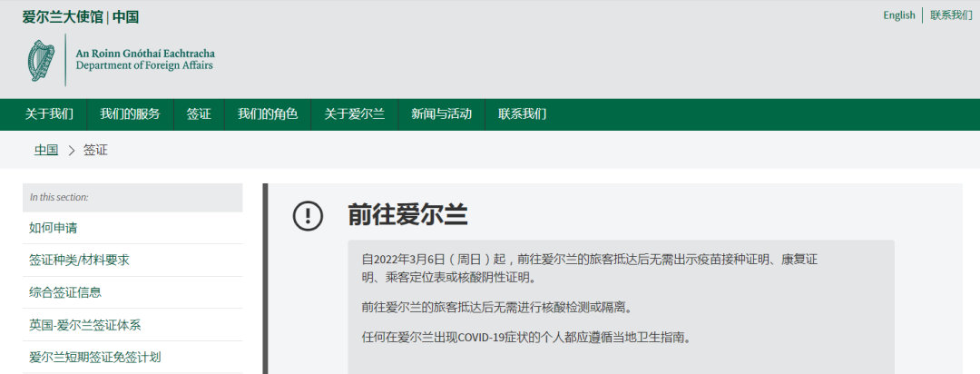Click the 'In this section:' sidebar header
The height and width of the screenshot is (374, 980).
click(x=132, y=197)
